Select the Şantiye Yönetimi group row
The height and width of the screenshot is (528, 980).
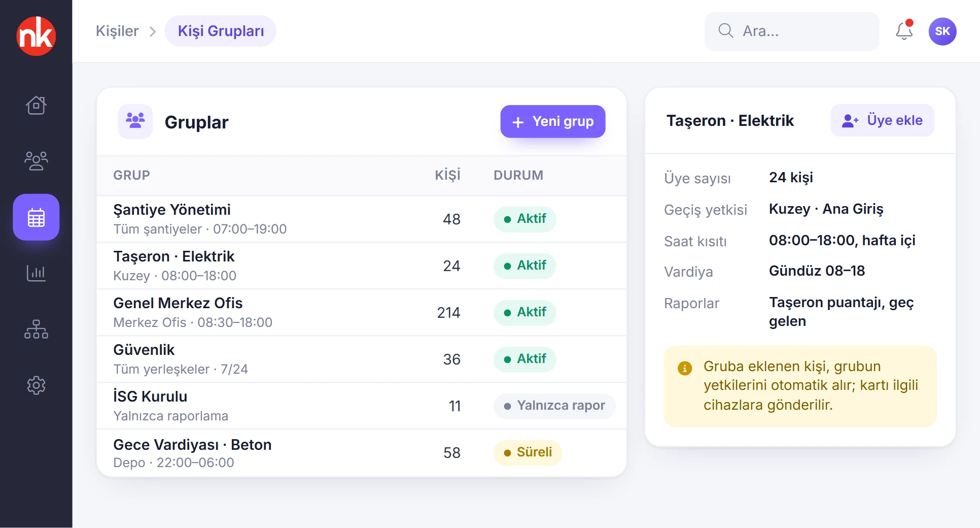click(x=362, y=219)
